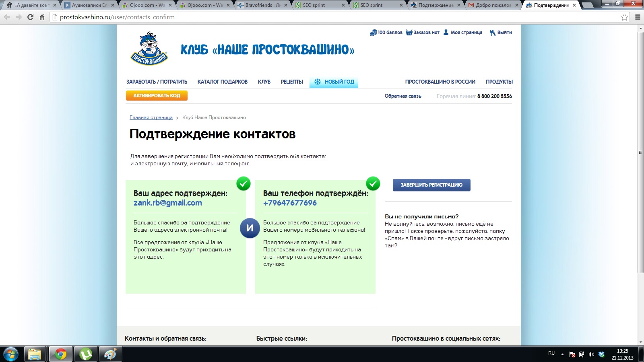Click the Dropbox tray icon

(x=601, y=354)
